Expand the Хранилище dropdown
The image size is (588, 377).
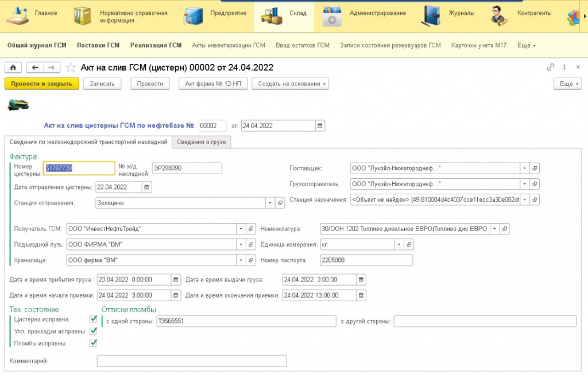241,260
